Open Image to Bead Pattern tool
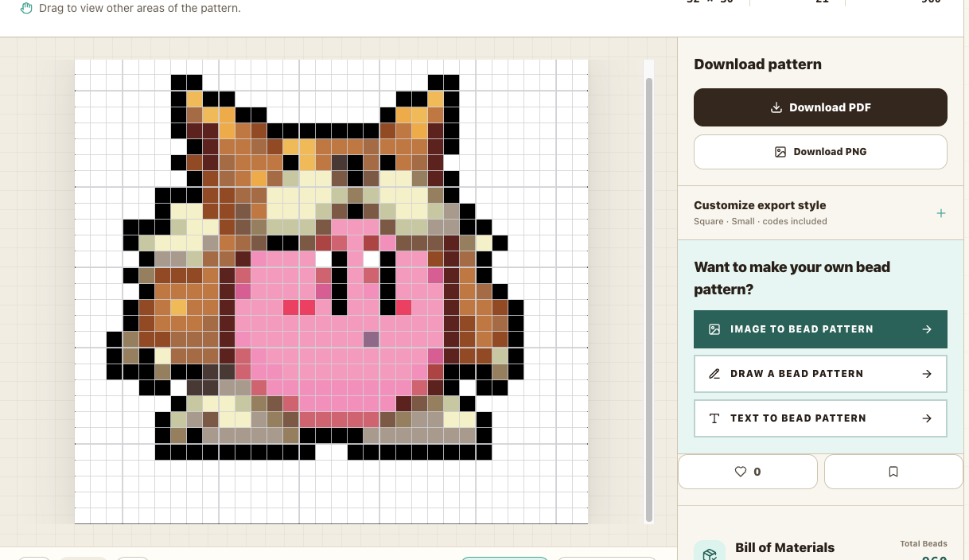 click(820, 329)
